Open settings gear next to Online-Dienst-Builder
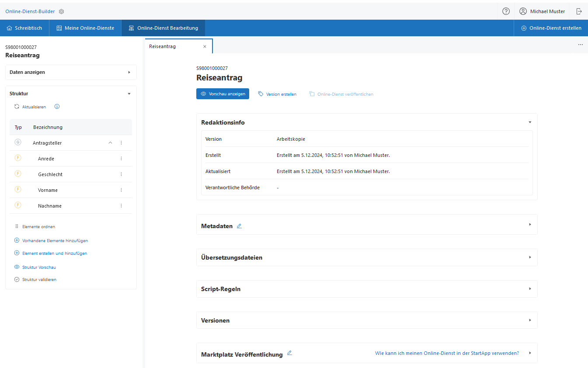This screenshot has height=368, width=588. pyautogui.click(x=61, y=11)
